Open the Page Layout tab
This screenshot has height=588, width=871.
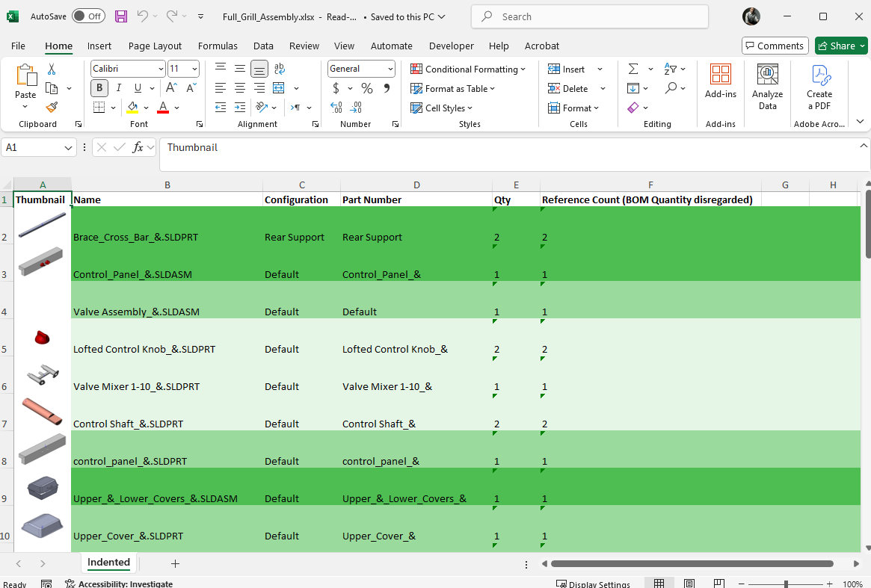click(155, 46)
